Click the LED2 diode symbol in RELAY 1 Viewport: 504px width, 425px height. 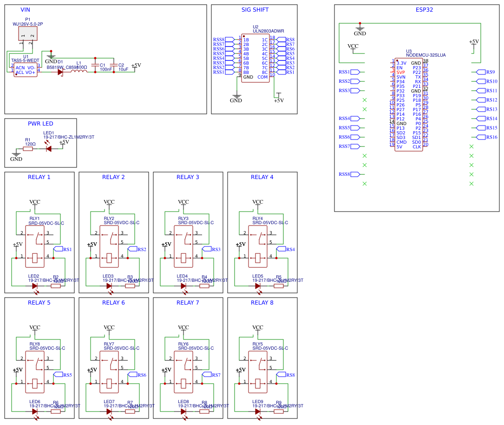click(35, 287)
